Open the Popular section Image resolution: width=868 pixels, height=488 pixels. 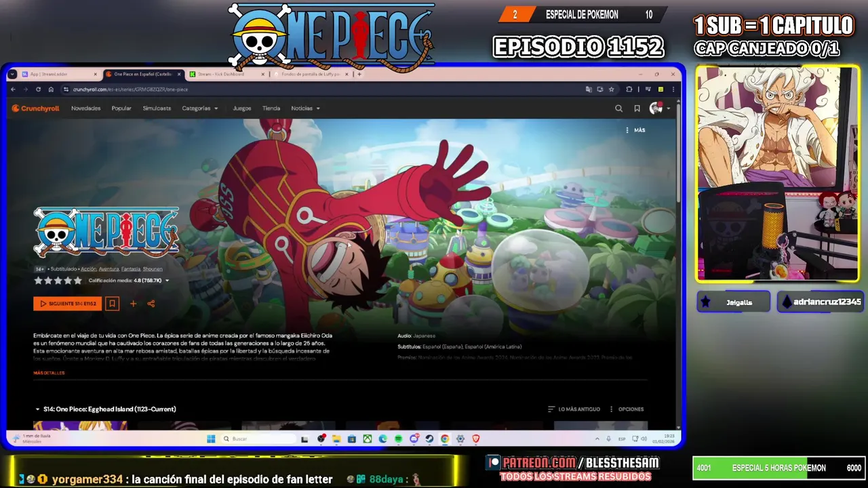pyautogui.click(x=121, y=108)
